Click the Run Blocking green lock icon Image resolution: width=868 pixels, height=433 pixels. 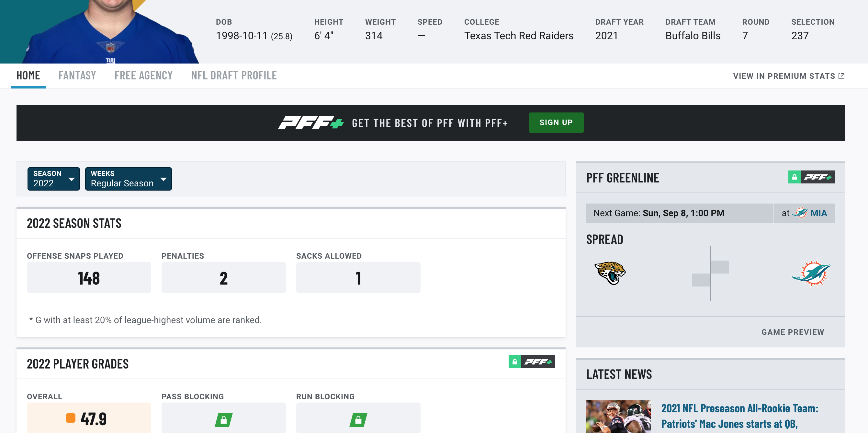coord(358,419)
